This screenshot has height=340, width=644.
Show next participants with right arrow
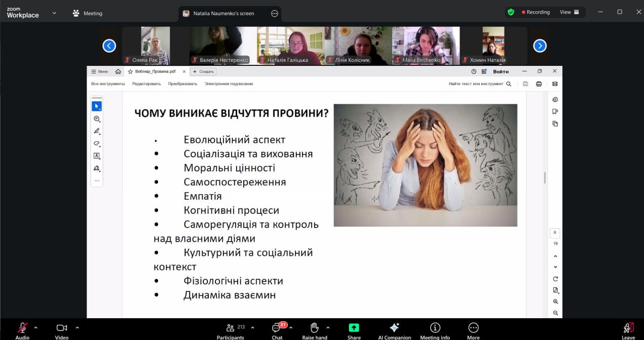click(540, 46)
